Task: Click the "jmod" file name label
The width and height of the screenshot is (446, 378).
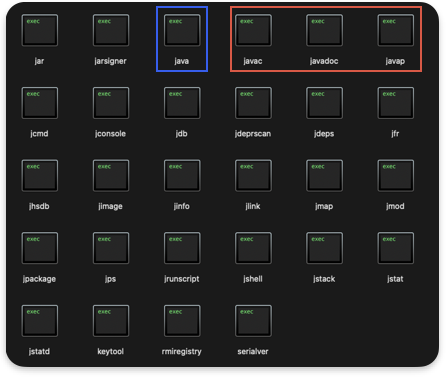Action: (x=395, y=206)
